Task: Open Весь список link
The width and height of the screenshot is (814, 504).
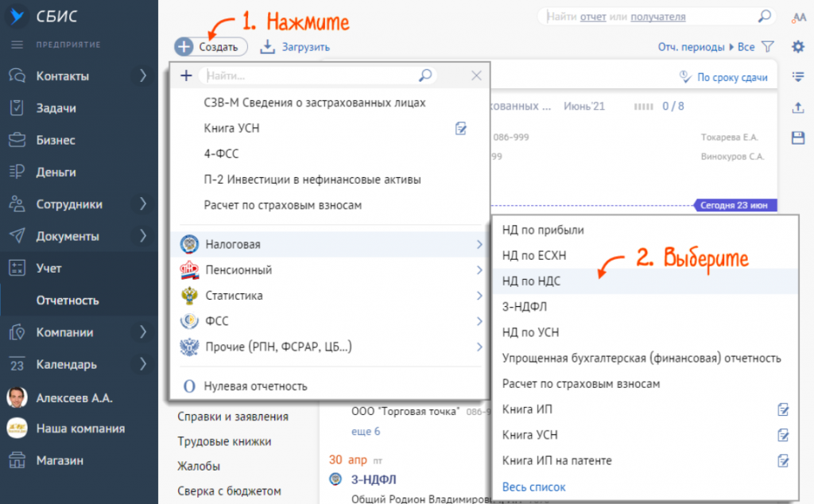Action: tap(533, 487)
